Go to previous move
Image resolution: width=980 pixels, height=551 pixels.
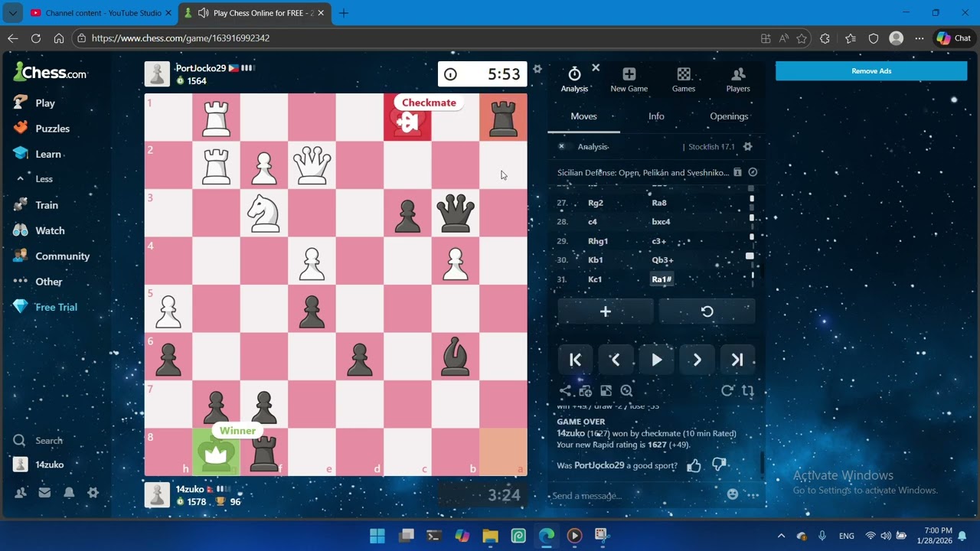coord(616,360)
